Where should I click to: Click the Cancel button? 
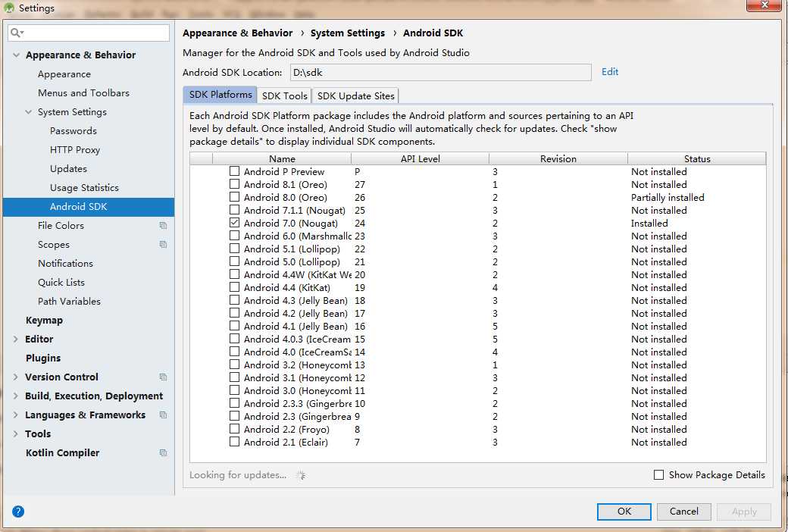coord(684,512)
